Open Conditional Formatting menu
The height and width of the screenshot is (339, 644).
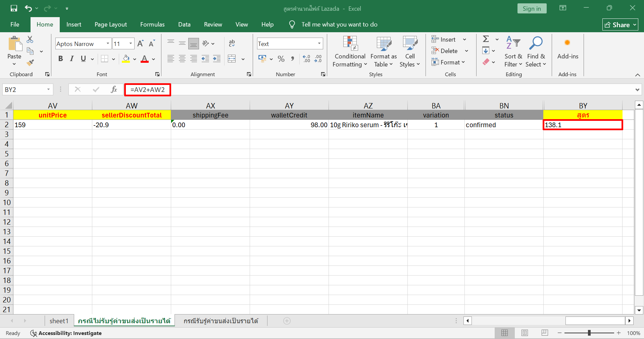point(350,52)
